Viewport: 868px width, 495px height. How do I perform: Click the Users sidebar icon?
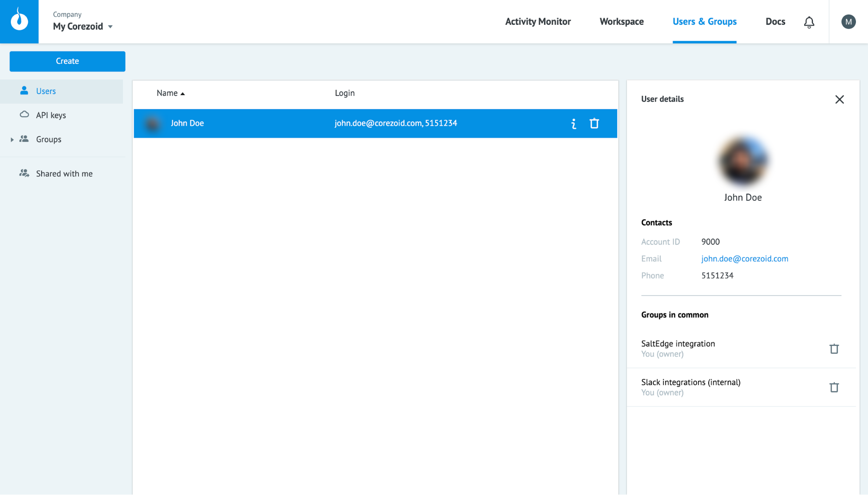pos(24,91)
